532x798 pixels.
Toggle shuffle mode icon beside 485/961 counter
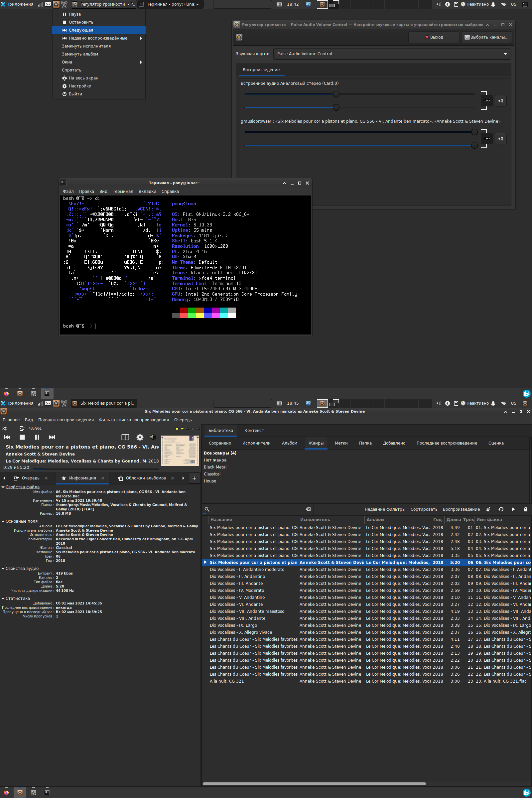tap(4, 429)
